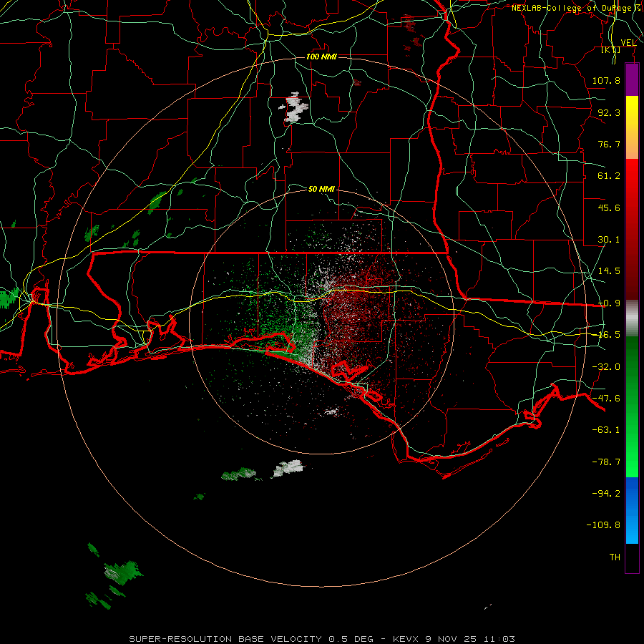Image resolution: width=644 pixels, height=644 pixels.
Task: Click the blue segment of the velocity scale
Action: (x=632, y=510)
